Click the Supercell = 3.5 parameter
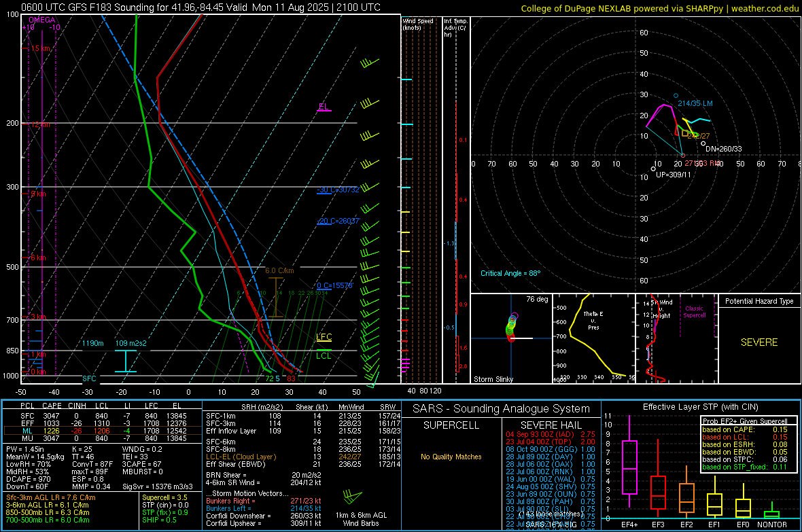The width and height of the screenshot is (802, 532). pyautogui.click(x=164, y=497)
